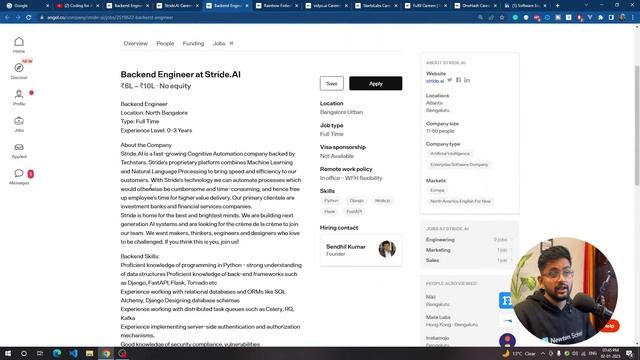Launch Visual Studio Code from taskbar
The image size is (640, 360).
coord(73,353)
